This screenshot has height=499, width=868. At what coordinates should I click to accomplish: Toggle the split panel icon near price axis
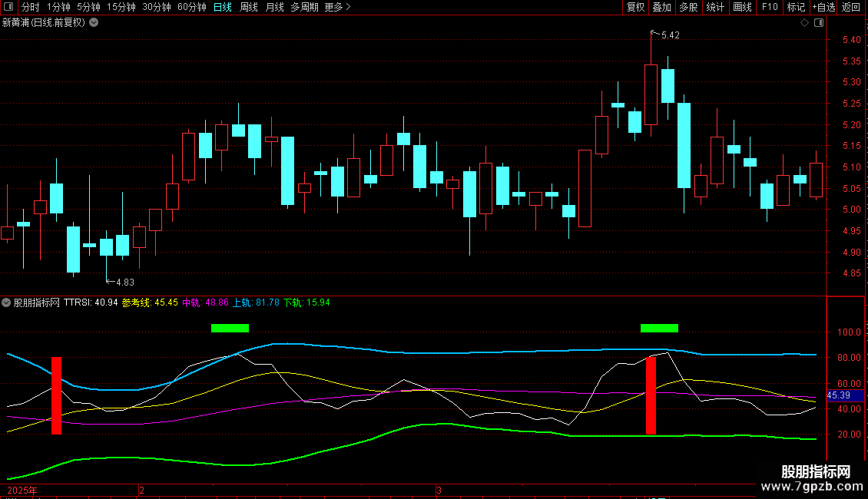coord(819,23)
